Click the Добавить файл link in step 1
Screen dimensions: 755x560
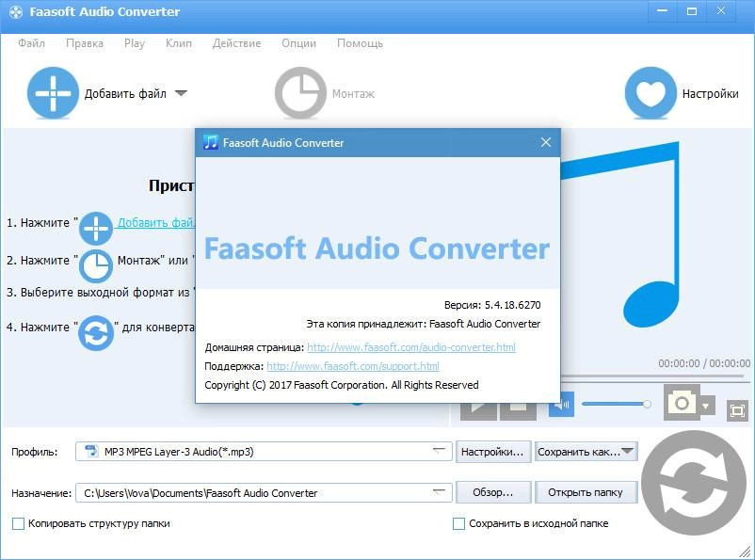[x=156, y=222]
